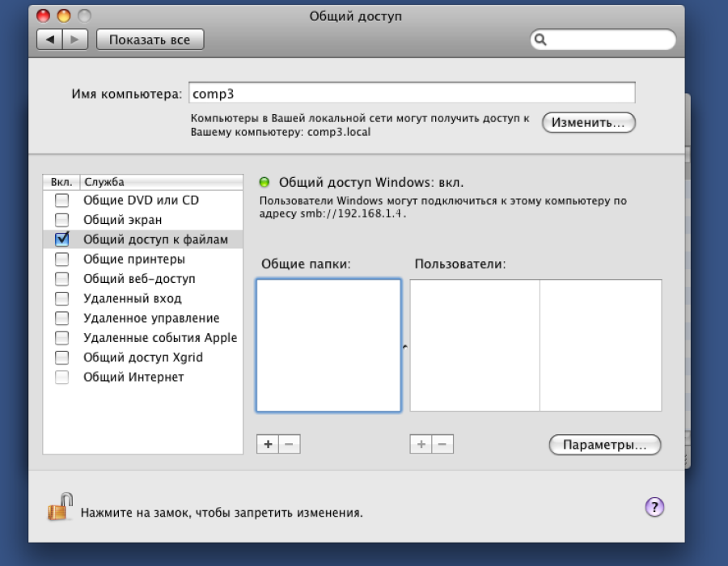Click the Показать все button
Screen dimensions: 728x566
(150, 40)
